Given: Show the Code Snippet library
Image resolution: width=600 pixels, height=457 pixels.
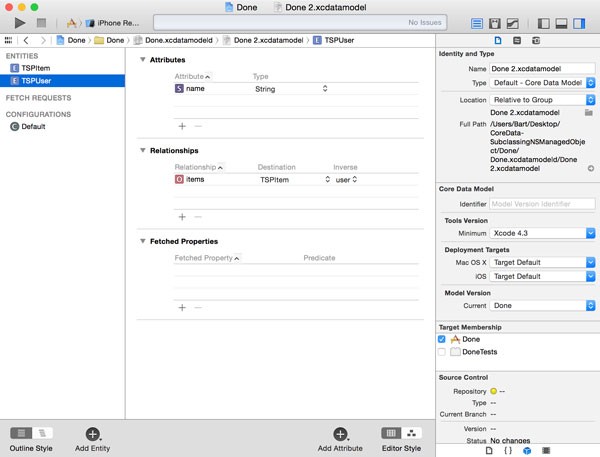Looking at the screenshot, I should click(x=508, y=451).
